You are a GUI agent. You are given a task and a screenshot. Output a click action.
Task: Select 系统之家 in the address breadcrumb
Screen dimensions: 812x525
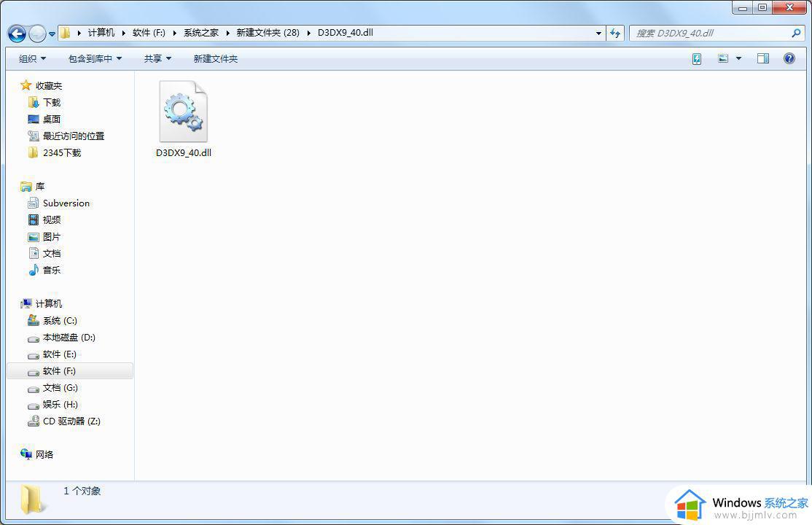[x=201, y=33]
